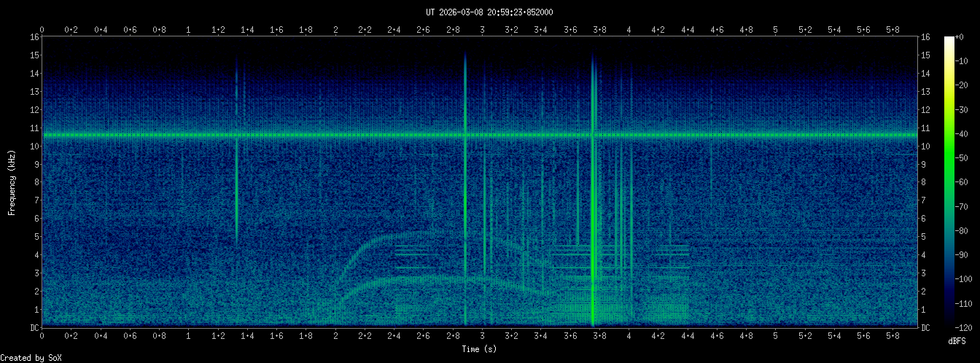Click the white top of the dBFS color bar

949,39
